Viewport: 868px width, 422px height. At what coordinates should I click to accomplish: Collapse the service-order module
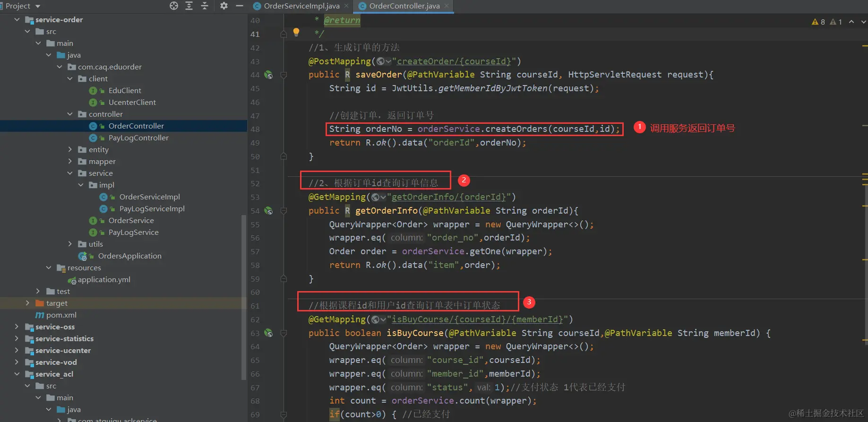click(x=17, y=19)
